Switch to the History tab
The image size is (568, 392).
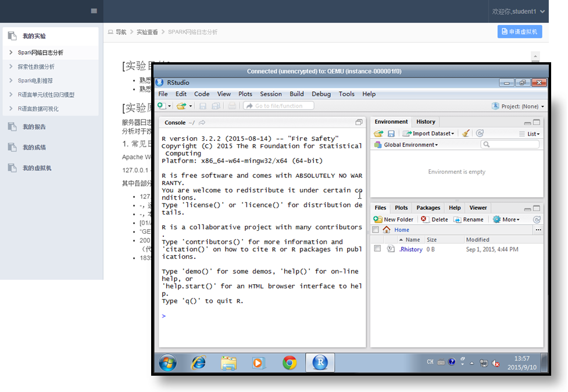click(x=426, y=122)
